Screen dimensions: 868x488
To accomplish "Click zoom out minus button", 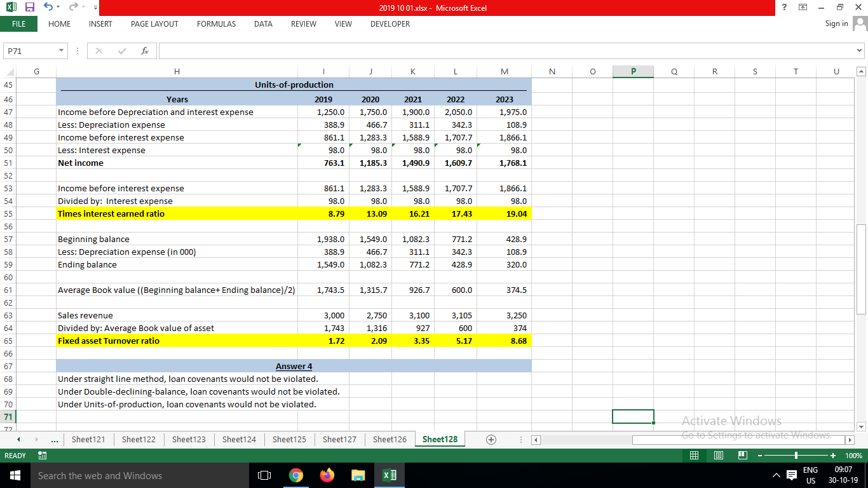I will pyautogui.click(x=759, y=456).
